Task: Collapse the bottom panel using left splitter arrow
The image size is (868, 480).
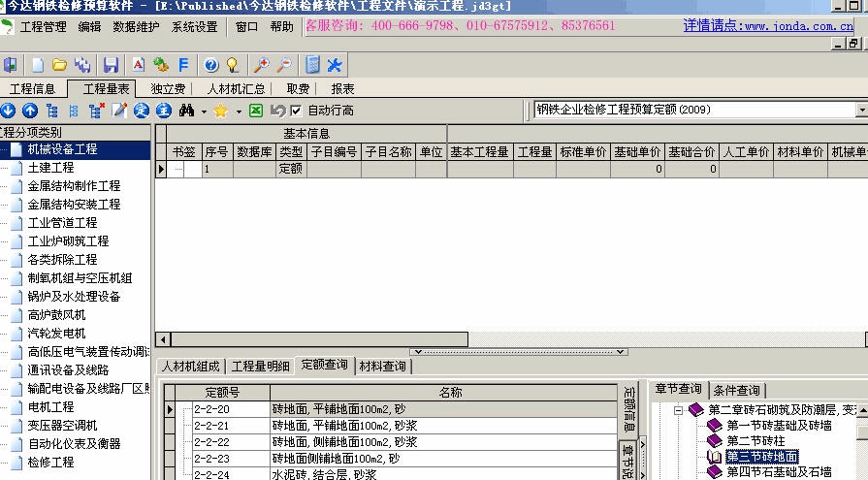Action: tap(419, 352)
